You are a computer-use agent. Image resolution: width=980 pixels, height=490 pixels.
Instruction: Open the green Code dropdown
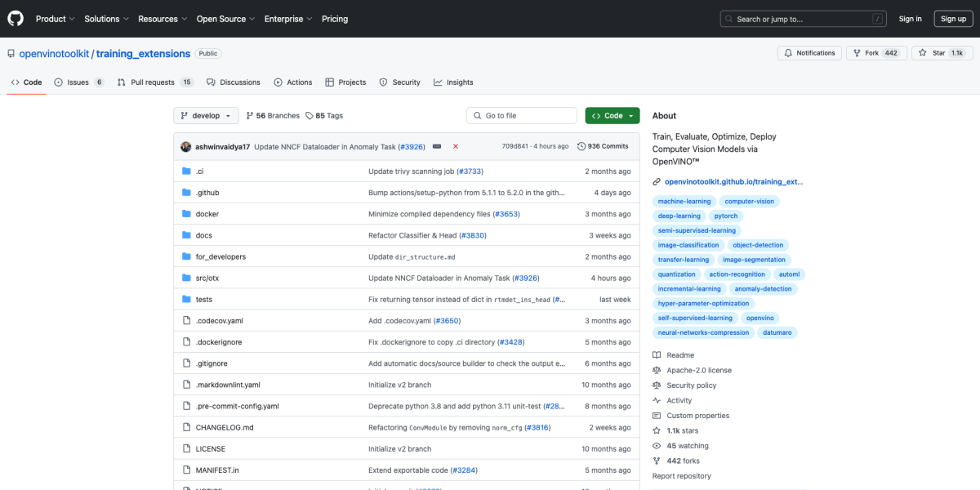pyautogui.click(x=612, y=115)
